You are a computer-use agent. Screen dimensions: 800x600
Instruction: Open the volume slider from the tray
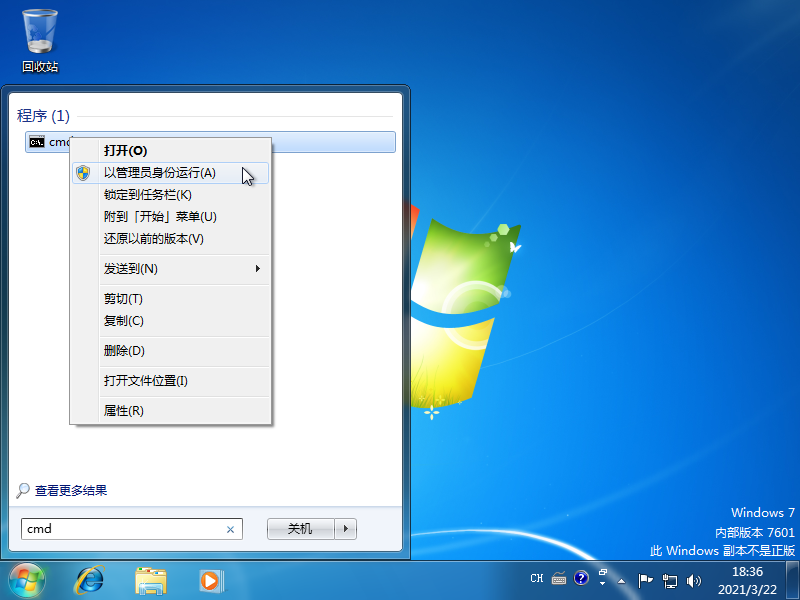coord(693,580)
